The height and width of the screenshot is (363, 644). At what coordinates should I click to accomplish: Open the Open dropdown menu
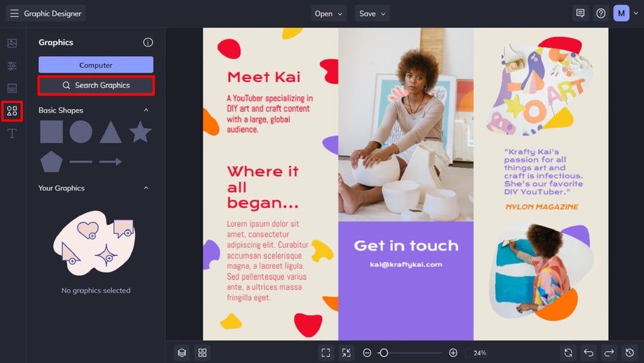point(329,14)
